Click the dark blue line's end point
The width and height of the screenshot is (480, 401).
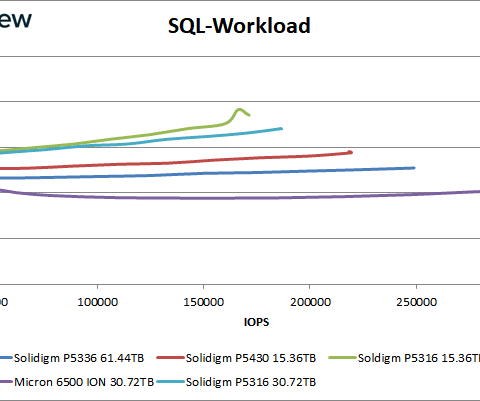(x=414, y=168)
